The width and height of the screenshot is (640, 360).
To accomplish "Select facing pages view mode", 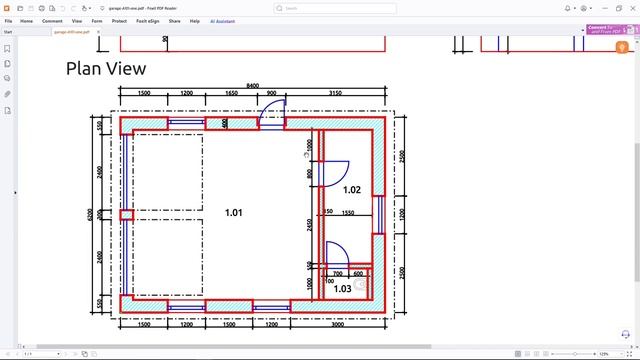I will [537, 354].
